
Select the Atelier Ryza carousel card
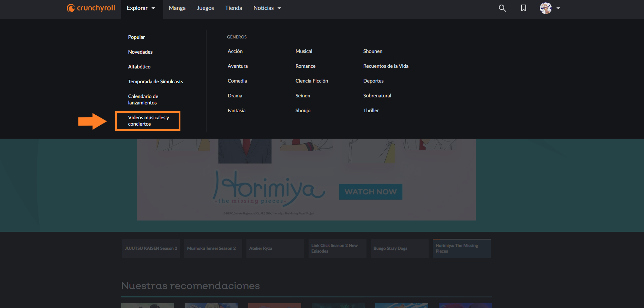(275, 248)
